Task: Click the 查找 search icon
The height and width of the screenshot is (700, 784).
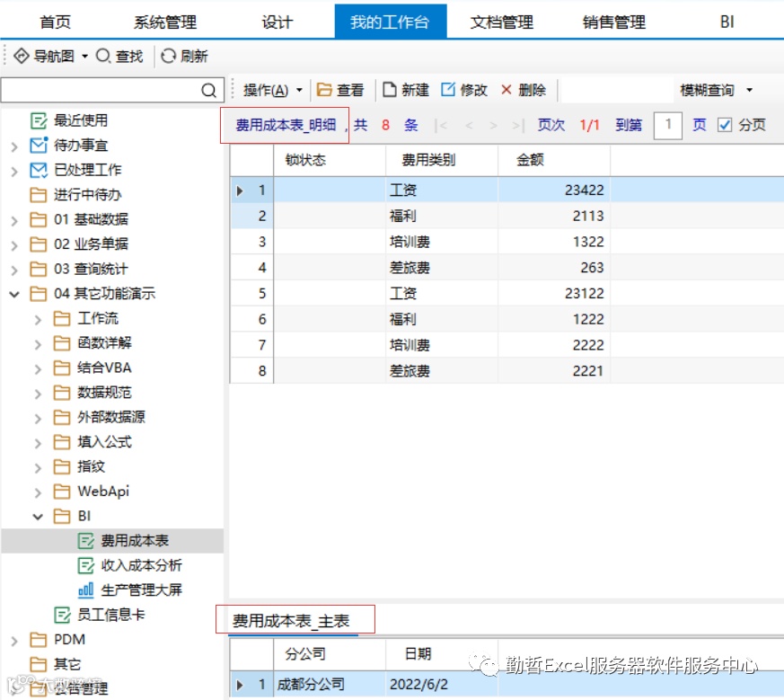Action: click(102, 56)
